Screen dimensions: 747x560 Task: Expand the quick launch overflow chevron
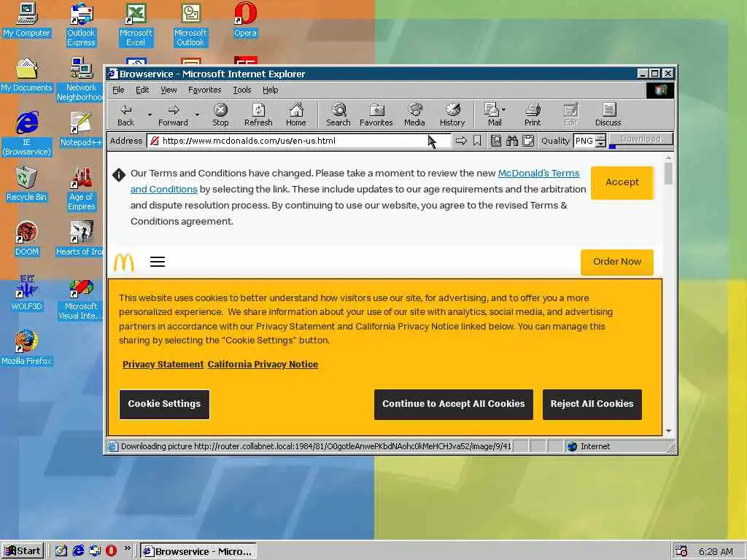(127, 548)
